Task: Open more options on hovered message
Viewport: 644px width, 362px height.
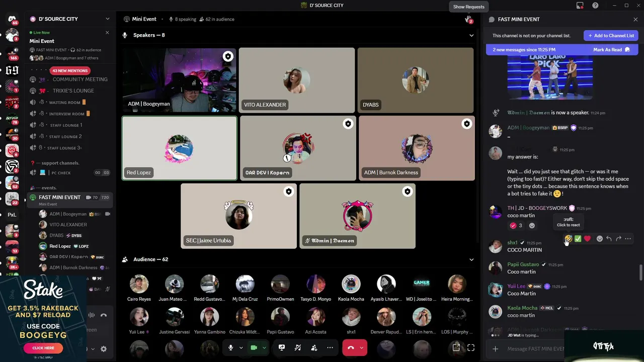Action: click(x=628, y=239)
